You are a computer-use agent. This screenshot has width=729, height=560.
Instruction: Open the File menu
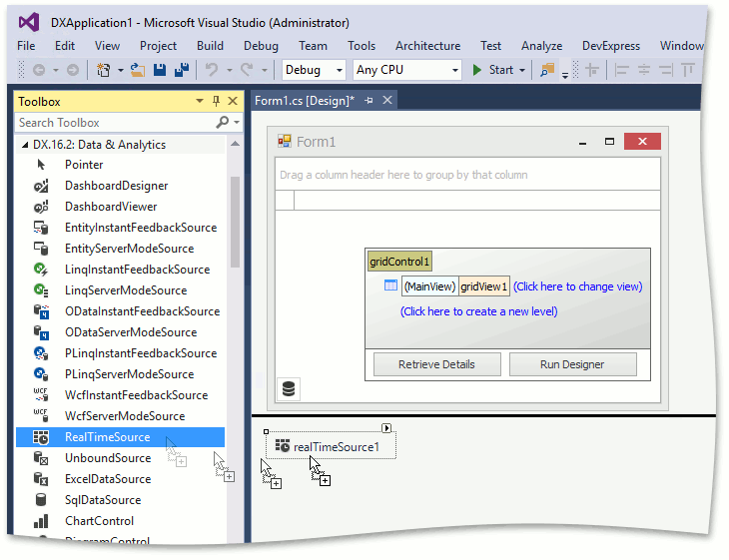click(x=26, y=46)
